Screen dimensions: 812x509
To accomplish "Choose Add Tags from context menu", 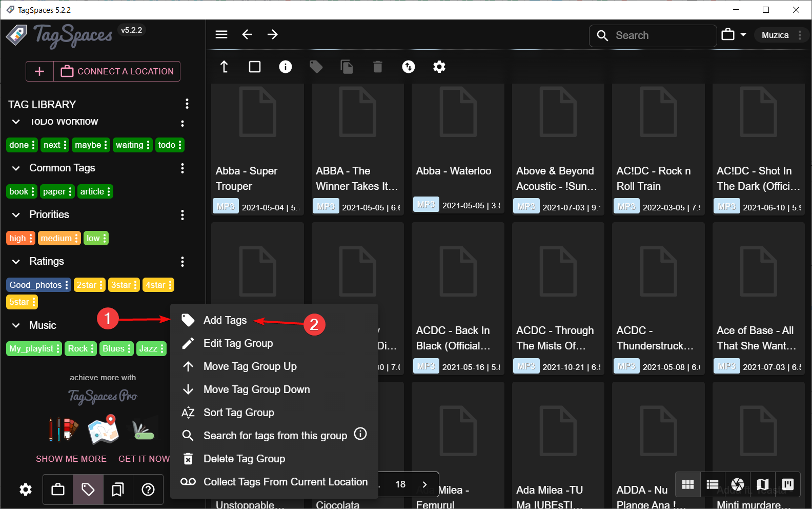I will point(225,320).
